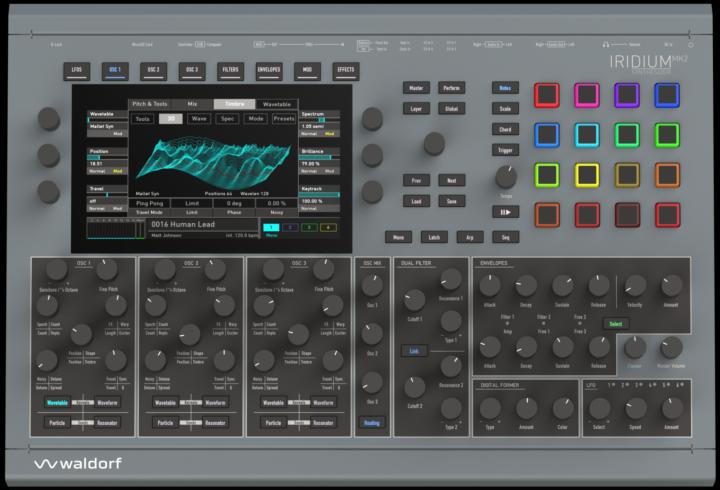This screenshot has width=720, height=490.
Task: Switch to the Wavetable screen tab
Action: coord(276,104)
